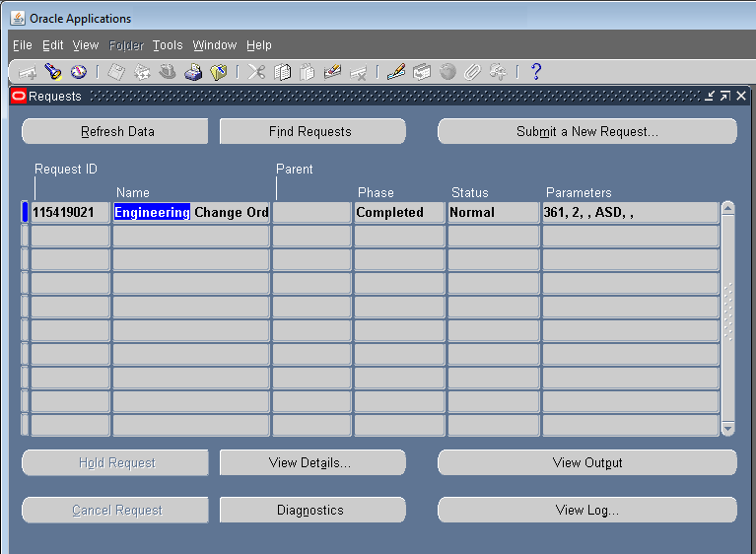This screenshot has height=554, width=756.
Task: Click the Next Step toolbar icon
Action: pos(142,72)
